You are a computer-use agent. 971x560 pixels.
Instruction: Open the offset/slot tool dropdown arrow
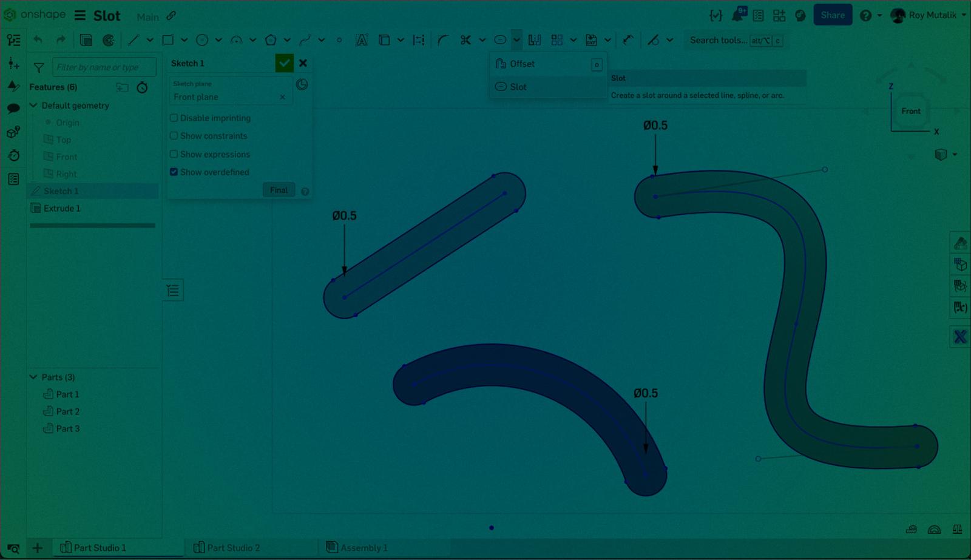[x=516, y=40]
